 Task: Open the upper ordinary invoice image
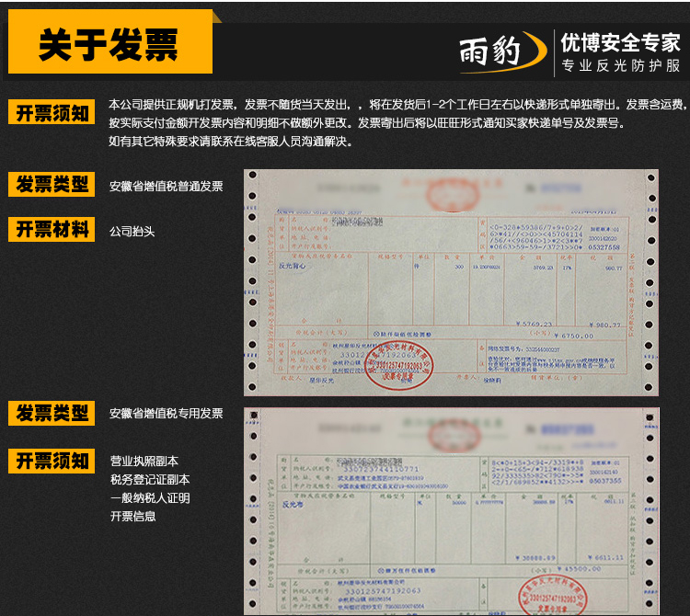tap(451, 283)
